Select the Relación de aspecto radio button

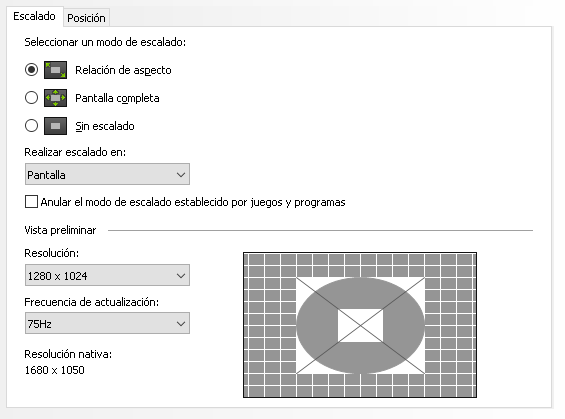[x=31, y=70]
